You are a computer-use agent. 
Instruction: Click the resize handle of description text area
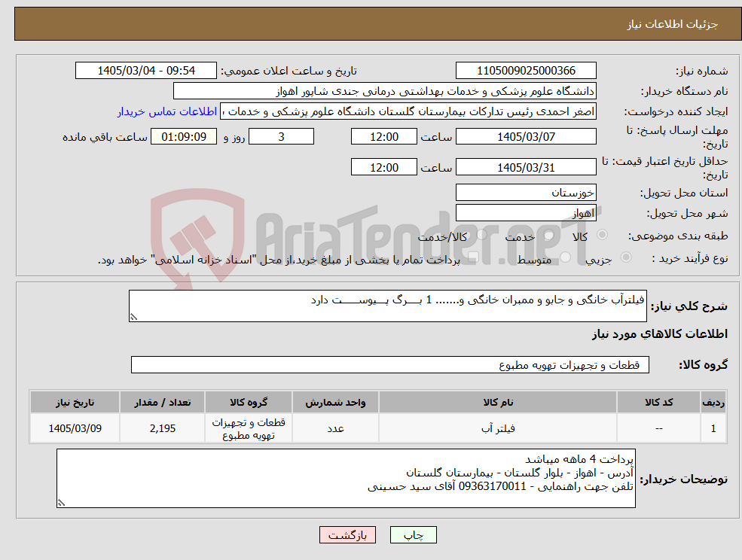click(x=133, y=318)
